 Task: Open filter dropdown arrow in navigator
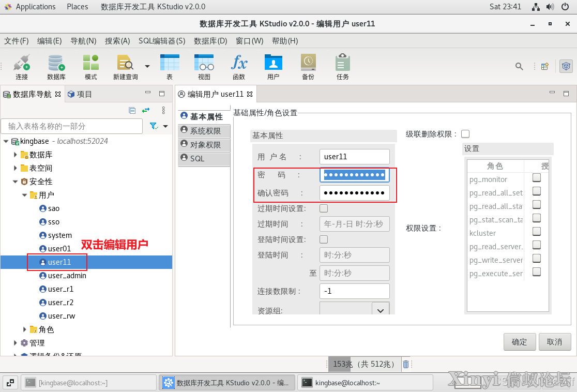[x=165, y=126]
